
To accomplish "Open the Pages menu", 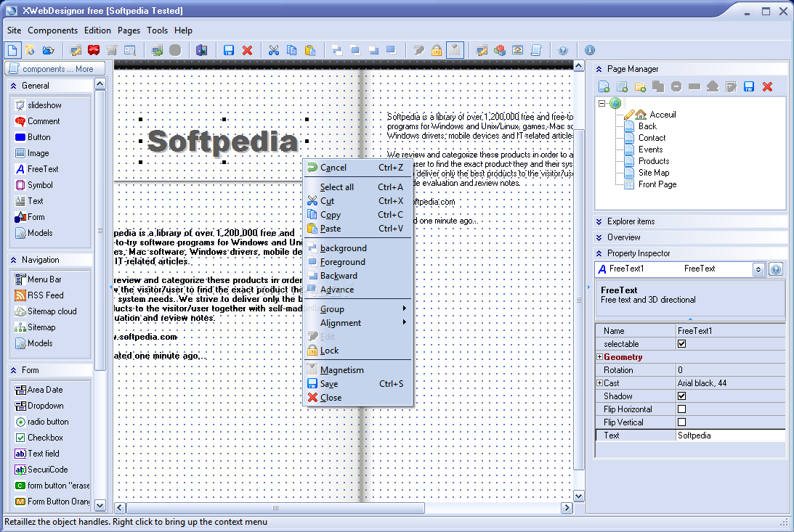I will tap(129, 30).
